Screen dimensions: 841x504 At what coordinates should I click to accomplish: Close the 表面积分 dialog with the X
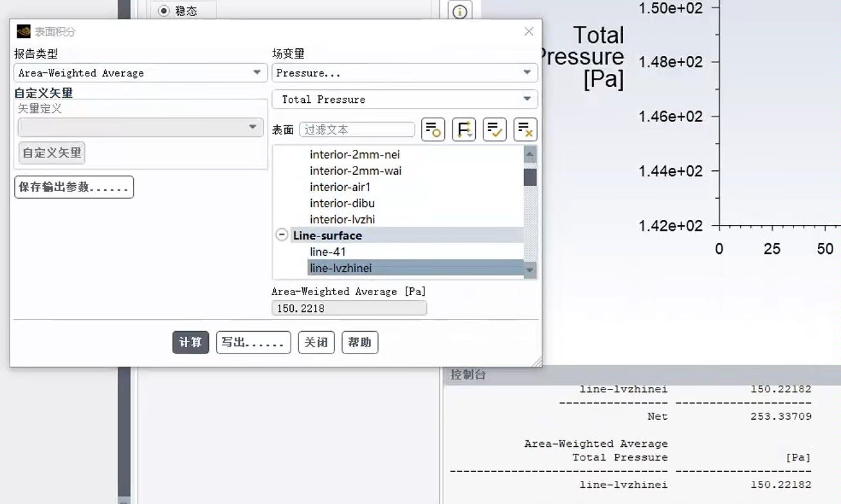(x=529, y=32)
